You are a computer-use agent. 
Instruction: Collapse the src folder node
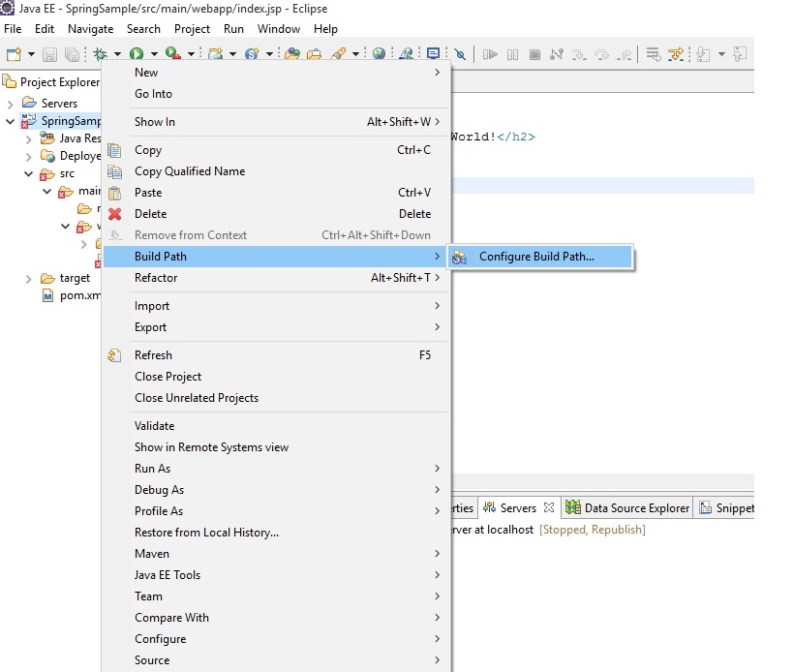[x=29, y=174]
